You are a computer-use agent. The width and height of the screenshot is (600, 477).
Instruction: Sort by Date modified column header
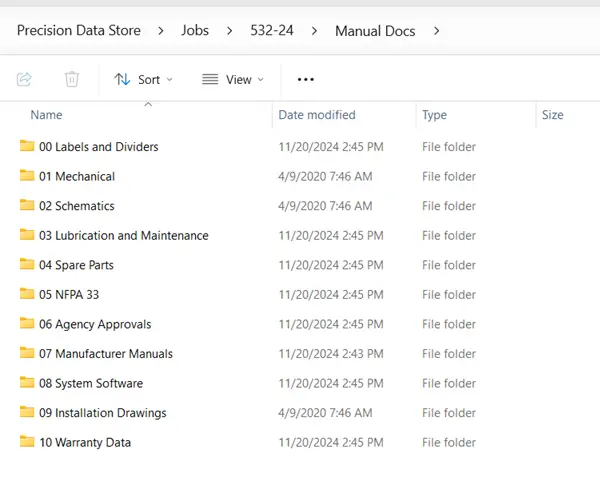click(x=317, y=115)
